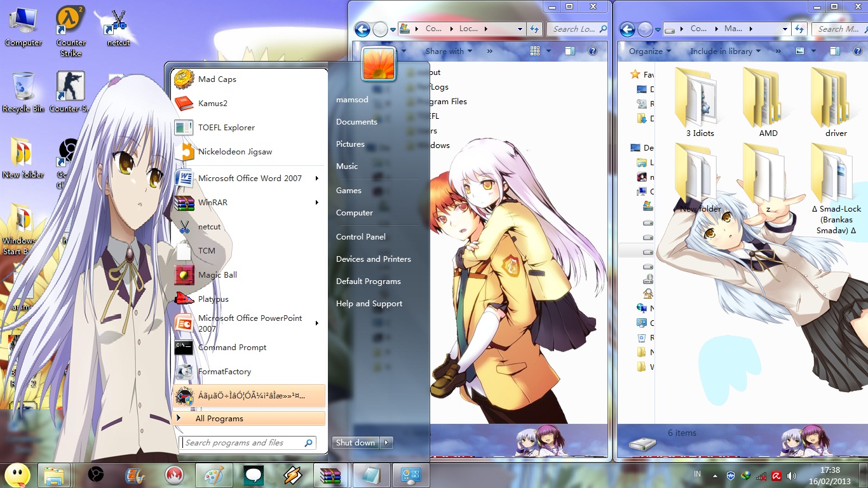Click the Search programs and files box
The height and width of the screenshot is (488, 868).
pos(248,443)
